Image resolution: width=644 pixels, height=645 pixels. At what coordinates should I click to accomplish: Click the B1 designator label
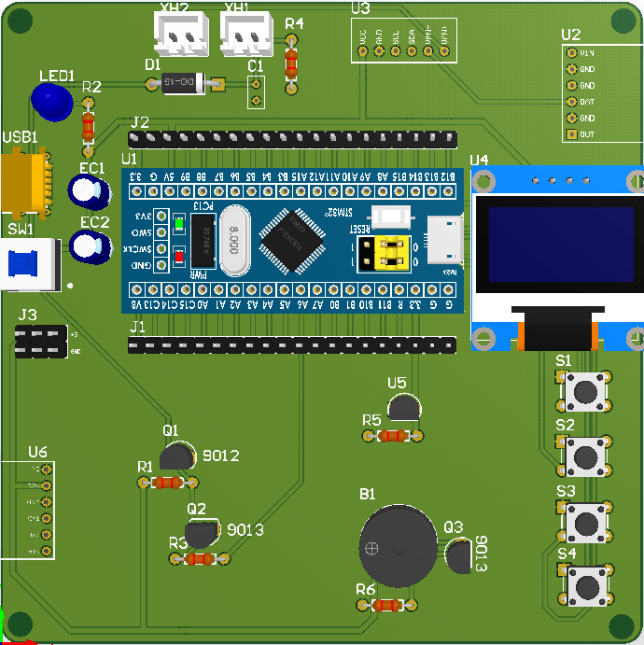coord(367,494)
